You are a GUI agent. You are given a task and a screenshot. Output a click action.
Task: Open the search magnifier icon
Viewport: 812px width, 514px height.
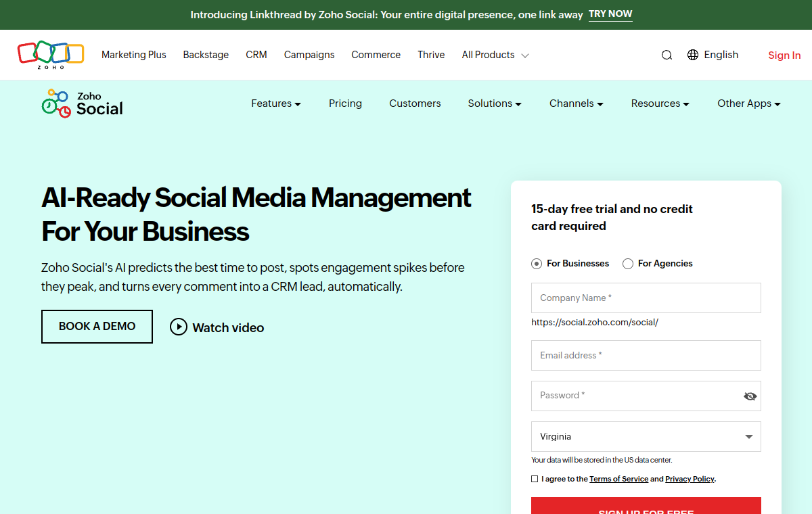click(667, 55)
